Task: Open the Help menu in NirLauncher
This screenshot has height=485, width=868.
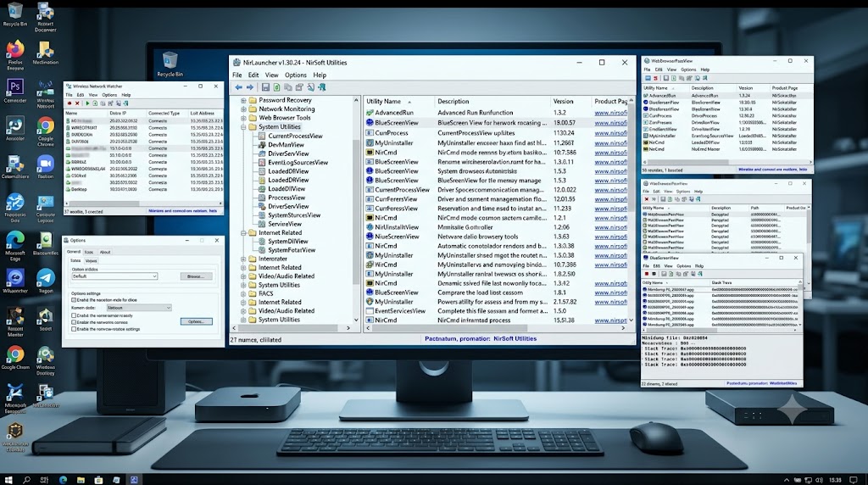Action: (x=320, y=75)
